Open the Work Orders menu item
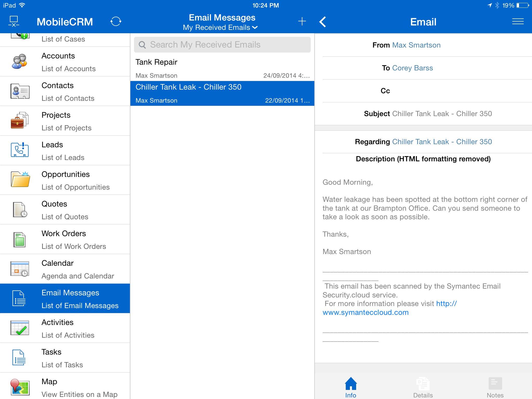The width and height of the screenshot is (532, 399). click(65, 240)
